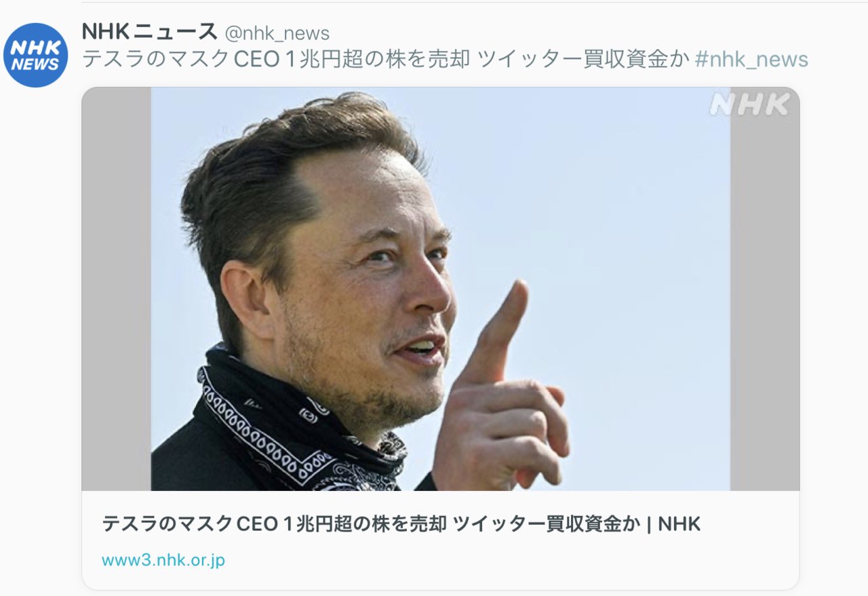Open the article preview photo

440,289
